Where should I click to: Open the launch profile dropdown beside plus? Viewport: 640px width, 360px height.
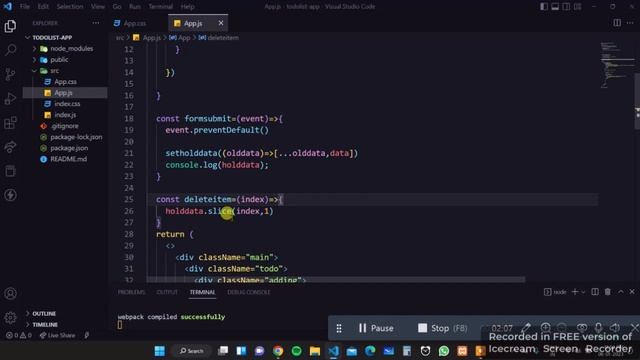point(583,292)
